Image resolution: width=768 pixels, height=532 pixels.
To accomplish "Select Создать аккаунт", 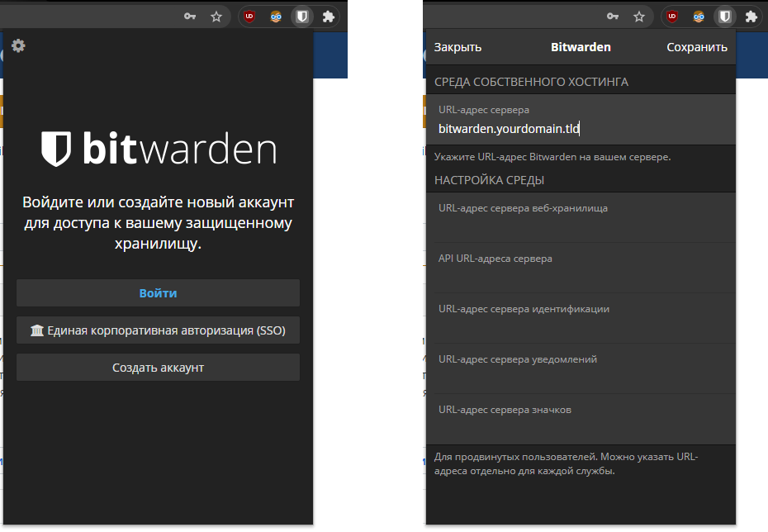I will point(158,367).
